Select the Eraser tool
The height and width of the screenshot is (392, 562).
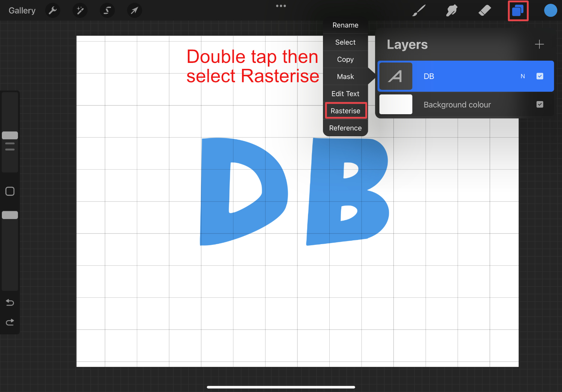(x=484, y=10)
